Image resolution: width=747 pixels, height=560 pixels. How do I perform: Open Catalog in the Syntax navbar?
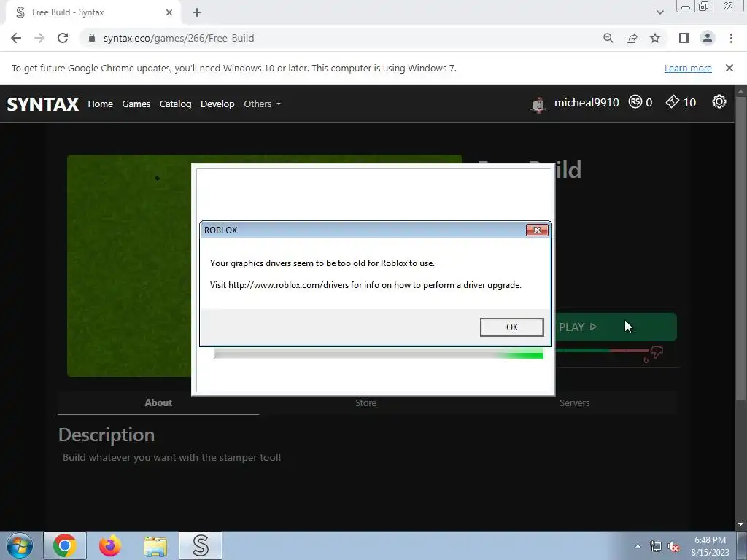175,104
